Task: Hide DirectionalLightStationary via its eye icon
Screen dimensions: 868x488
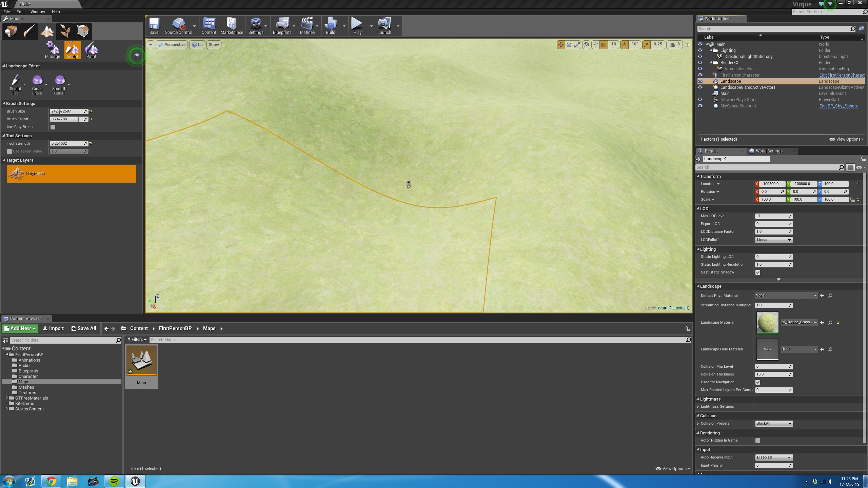Action: pyautogui.click(x=700, y=57)
